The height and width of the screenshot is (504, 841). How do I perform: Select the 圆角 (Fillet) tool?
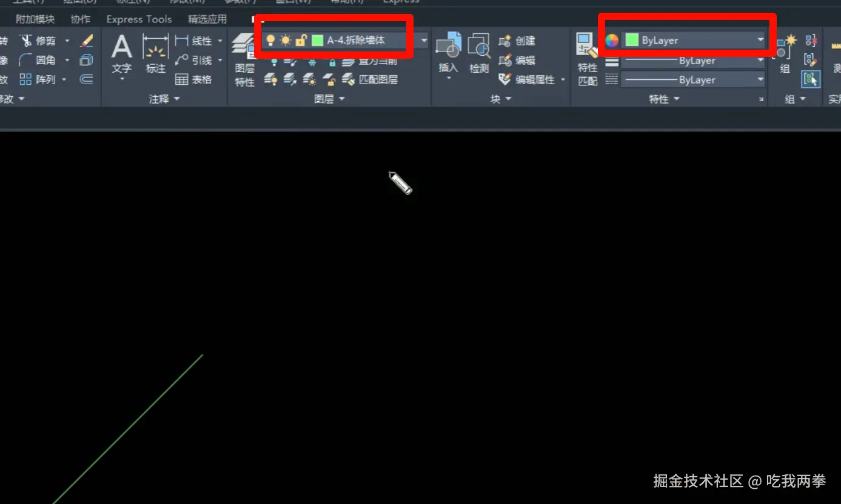point(44,59)
